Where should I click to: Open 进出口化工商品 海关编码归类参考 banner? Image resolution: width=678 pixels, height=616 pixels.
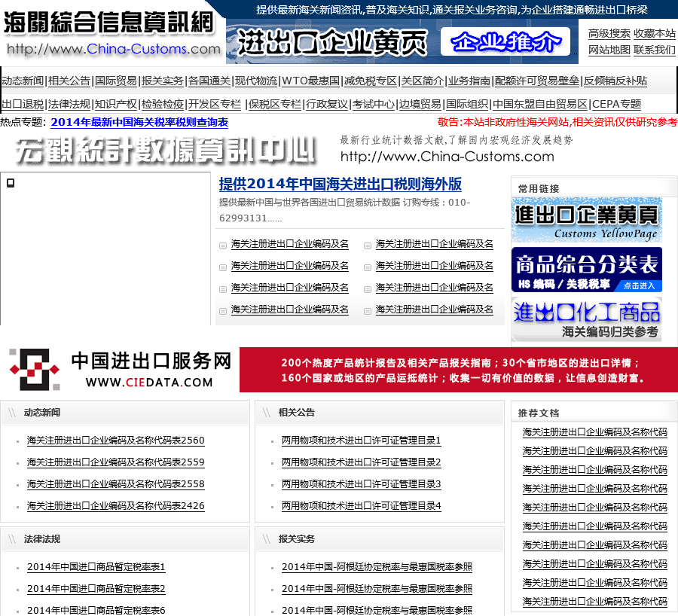(587, 319)
